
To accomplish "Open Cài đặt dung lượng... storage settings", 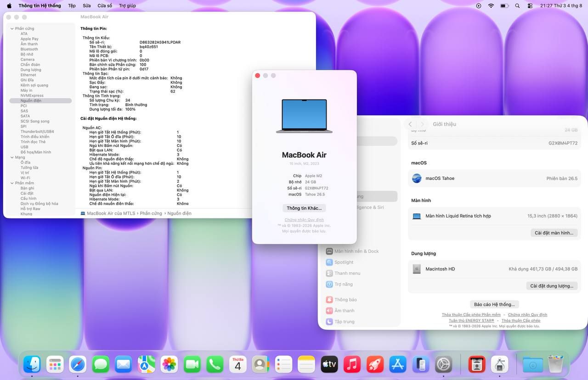I will coord(552,286).
